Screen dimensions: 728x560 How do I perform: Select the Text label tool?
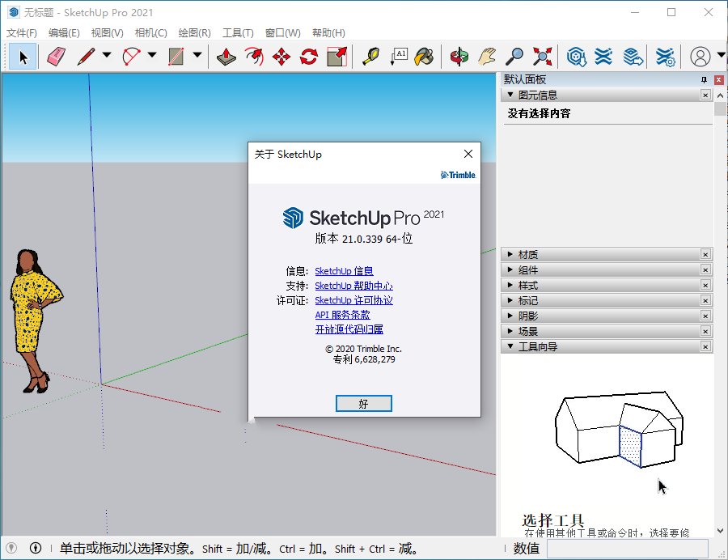click(398, 57)
